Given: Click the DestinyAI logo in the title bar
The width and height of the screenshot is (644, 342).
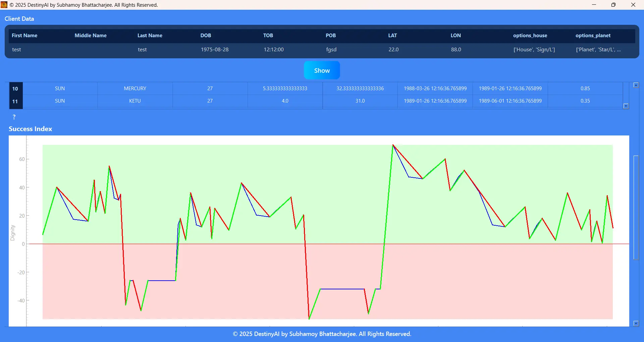Looking at the screenshot, I should (4, 5).
